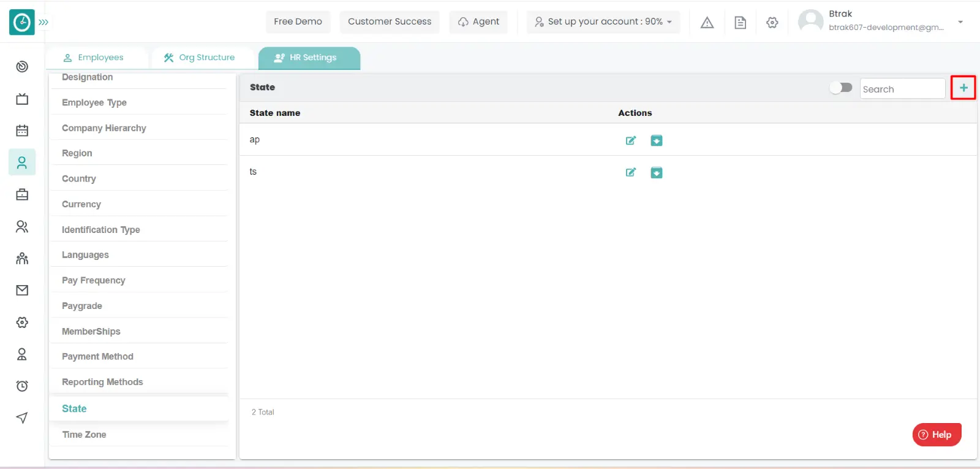
Task: Open the two-people users icon in sidebar
Action: 22,226
